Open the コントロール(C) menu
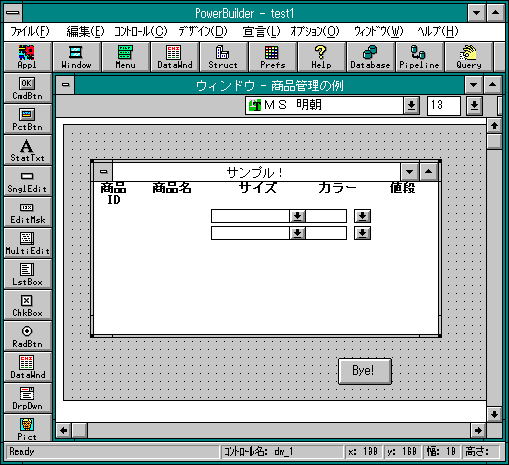Image resolution: width=509 pixels, height=465 pixels. pyautogui.click(x=140, y=32)
